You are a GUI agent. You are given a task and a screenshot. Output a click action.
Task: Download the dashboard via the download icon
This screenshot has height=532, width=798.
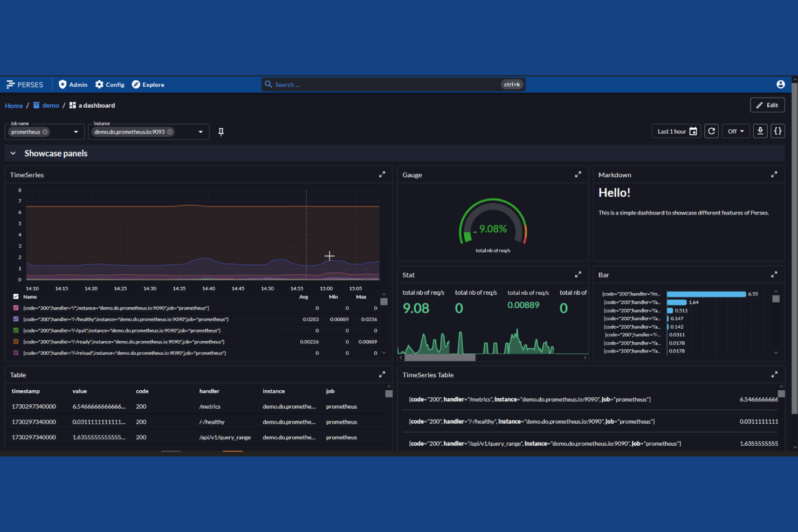760,131
